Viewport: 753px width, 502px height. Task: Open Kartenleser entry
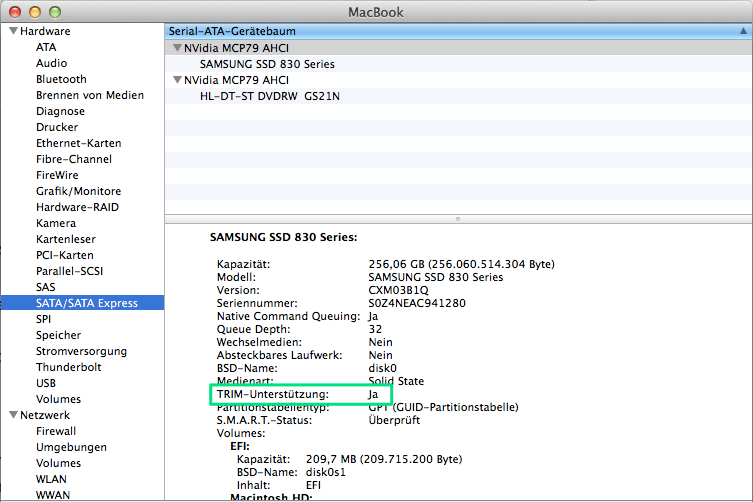click(65, 239)
